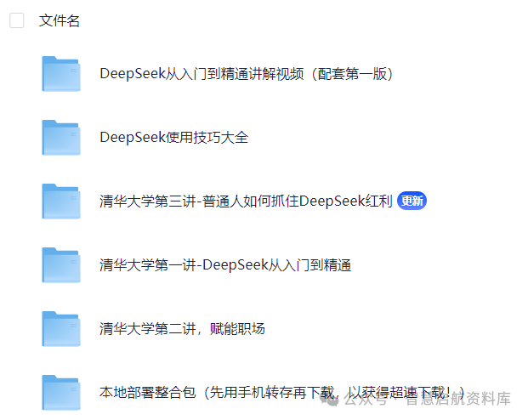This screenshot has height=420, width=528.
Task: Tick the select-all checkbox beside 文件名
Action: tap(16, 20)
